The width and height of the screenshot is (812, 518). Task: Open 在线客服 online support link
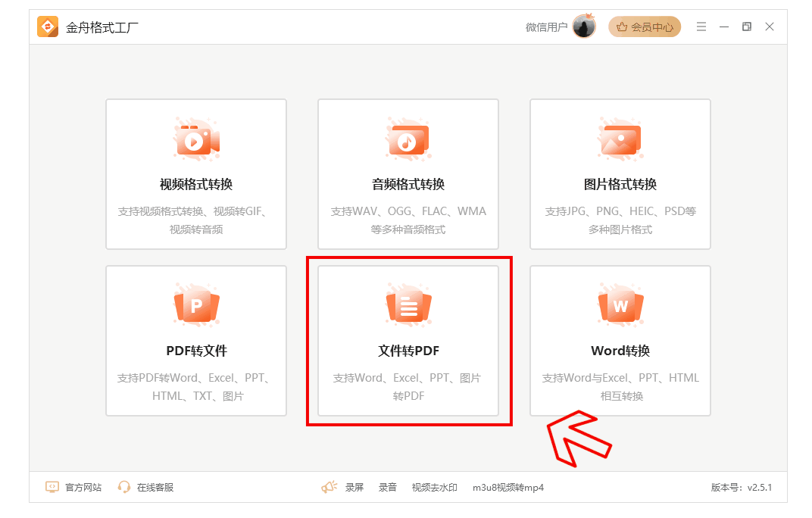[155, 487]
